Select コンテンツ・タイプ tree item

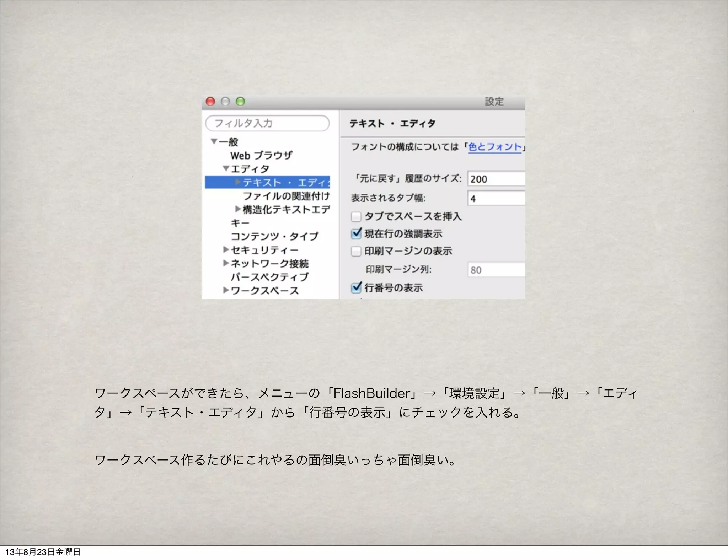[274, 236]
